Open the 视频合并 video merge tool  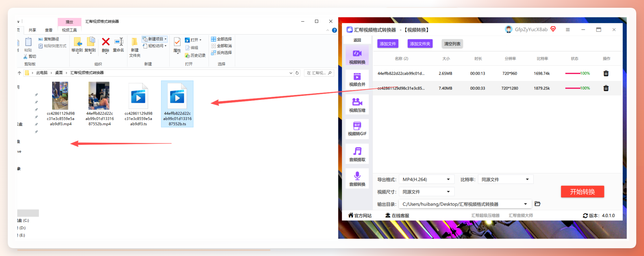click(x=357, y=80)
